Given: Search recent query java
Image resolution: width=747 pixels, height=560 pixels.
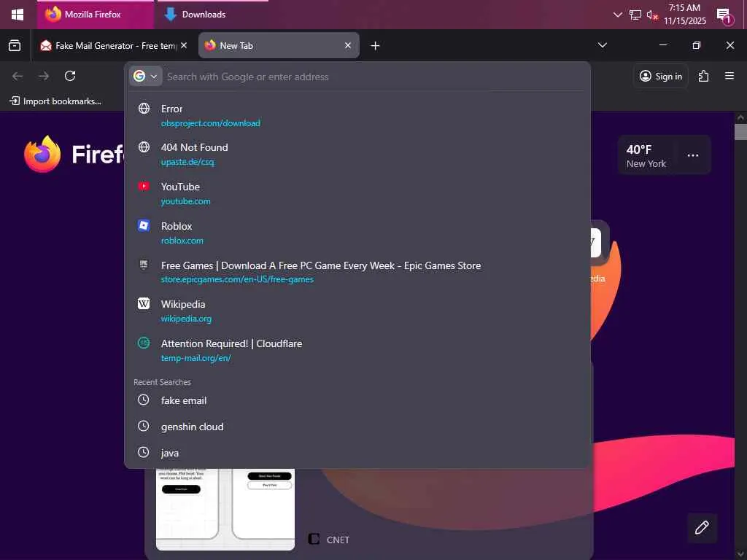Looking at the screenshot, I should tap(357, 453).
